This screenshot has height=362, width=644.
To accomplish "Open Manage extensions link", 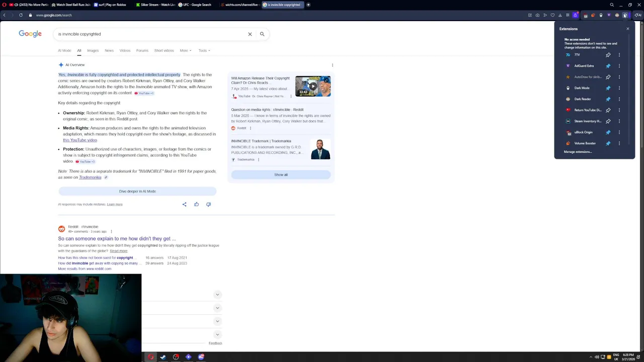I will tap(578, 152).
